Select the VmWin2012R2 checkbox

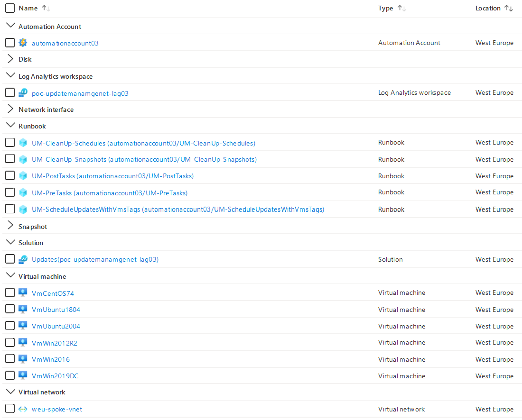point(10,342)
